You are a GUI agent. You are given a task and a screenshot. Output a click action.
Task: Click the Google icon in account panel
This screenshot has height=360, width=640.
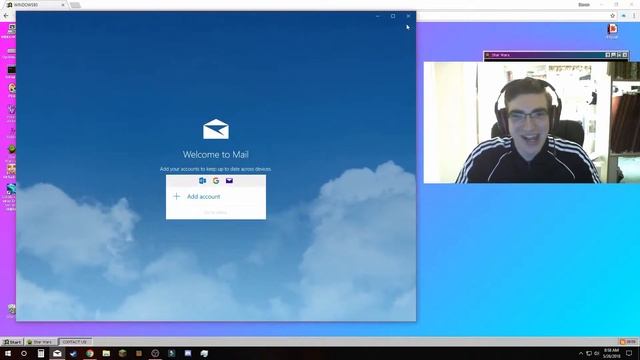coord(216,180)
